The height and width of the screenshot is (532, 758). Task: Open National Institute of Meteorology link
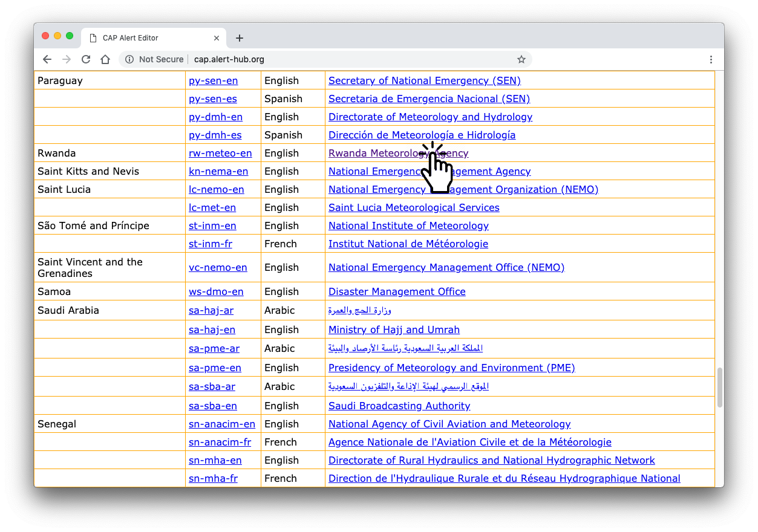408,225
